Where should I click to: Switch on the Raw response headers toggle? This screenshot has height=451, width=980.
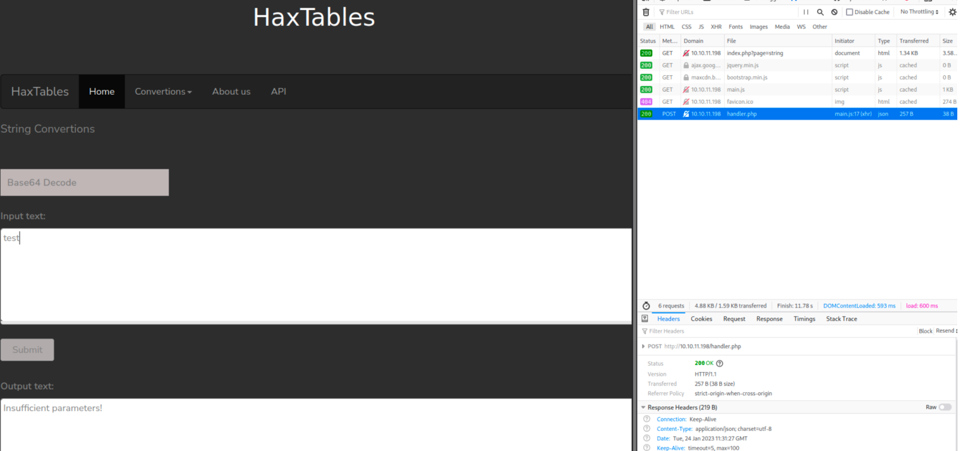click(x=945, y=407)
